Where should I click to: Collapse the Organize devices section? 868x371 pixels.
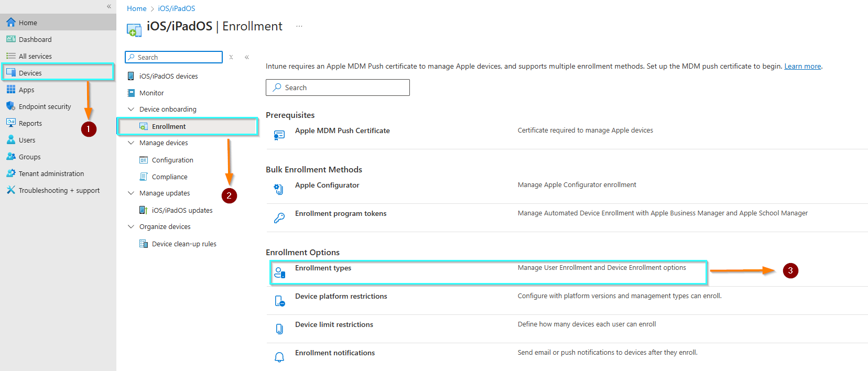131,226
